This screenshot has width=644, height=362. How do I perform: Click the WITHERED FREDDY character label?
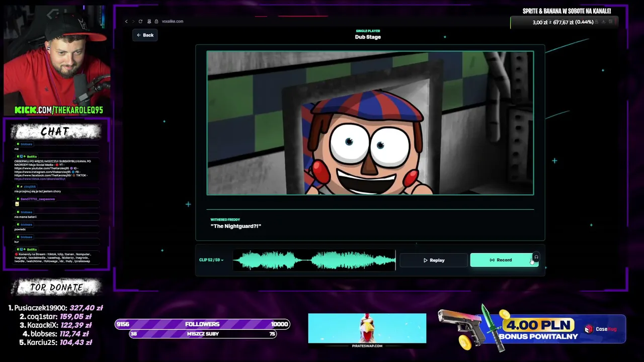[225, 220]
